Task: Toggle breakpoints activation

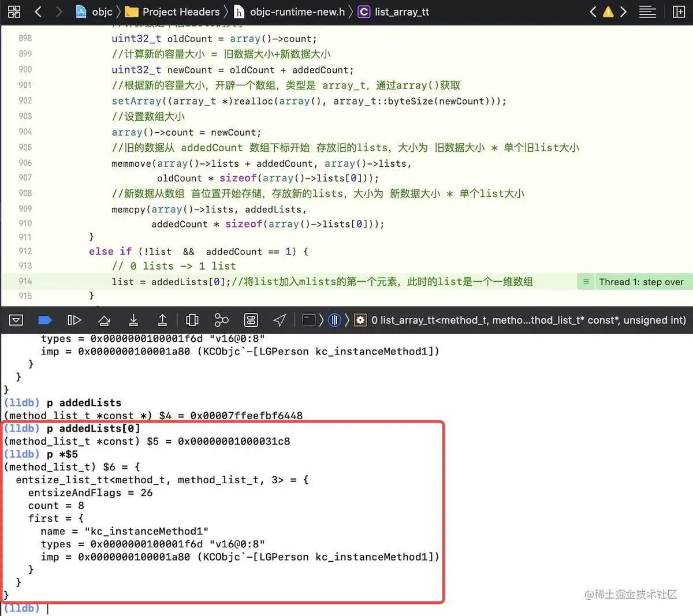Action: (x=45, y=320)
